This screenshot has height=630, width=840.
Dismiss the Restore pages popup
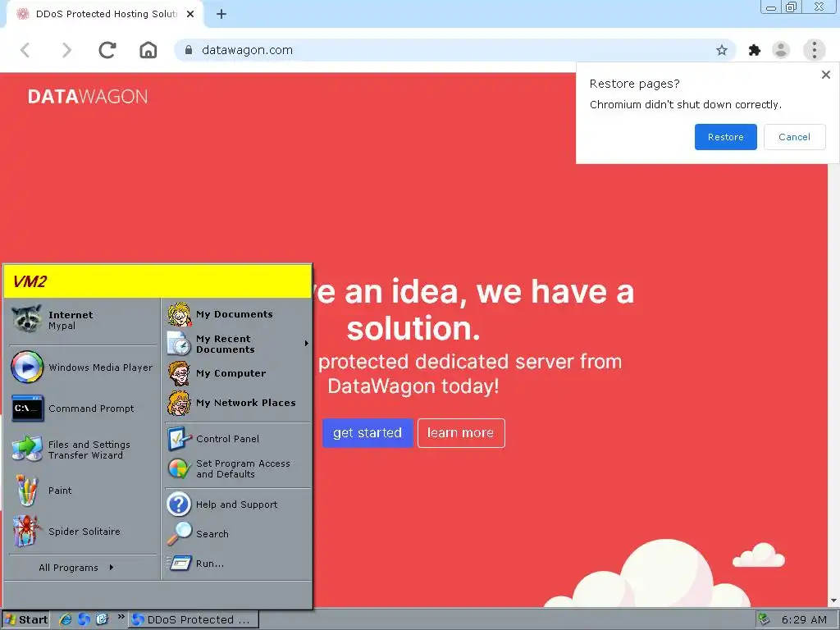pos(826,75)
